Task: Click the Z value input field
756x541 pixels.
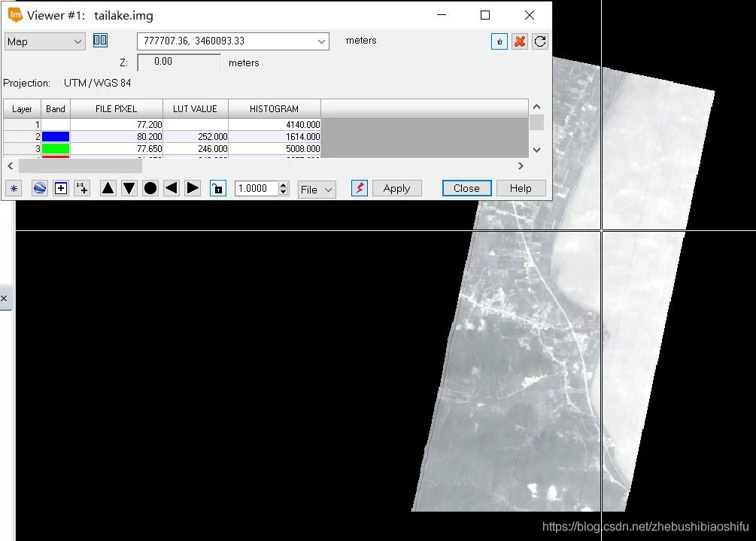Action: coord(179,62)
